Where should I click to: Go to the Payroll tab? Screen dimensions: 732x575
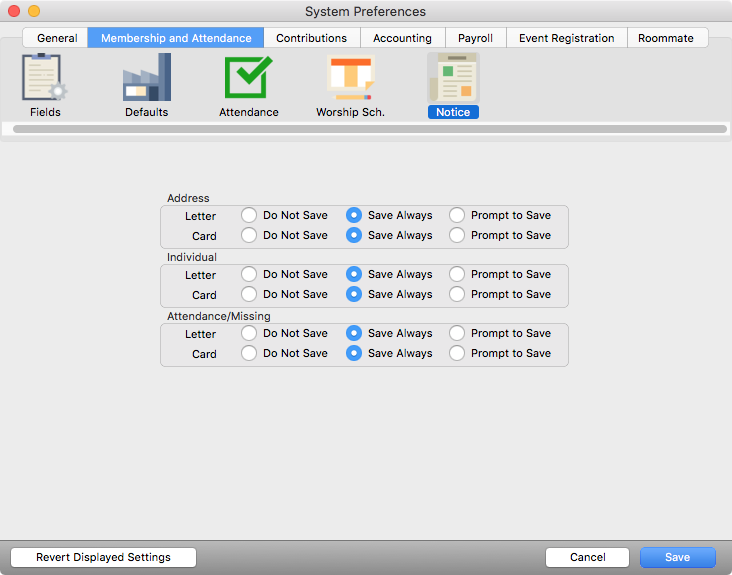[x=475, y=38]
